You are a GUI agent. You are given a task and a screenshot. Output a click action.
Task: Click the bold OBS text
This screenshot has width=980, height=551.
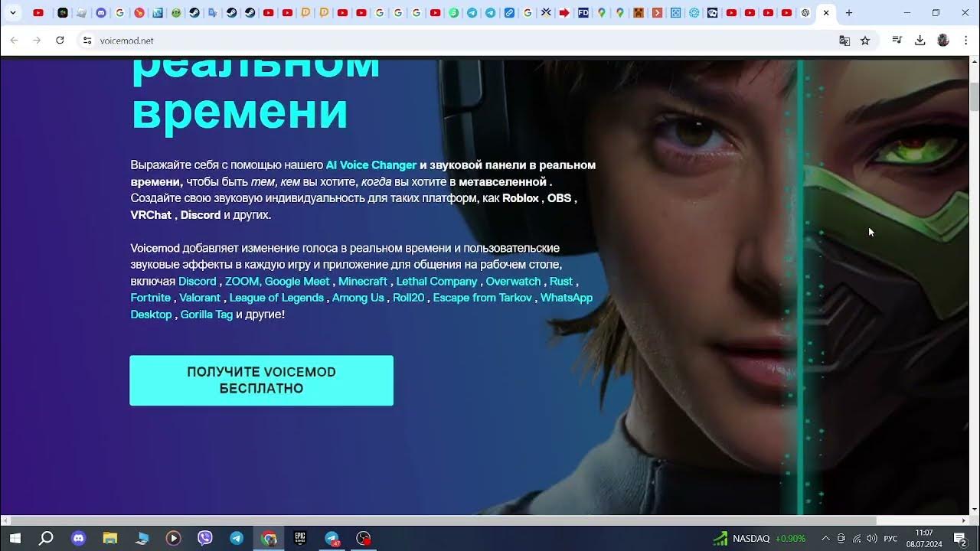pos(559,198)
